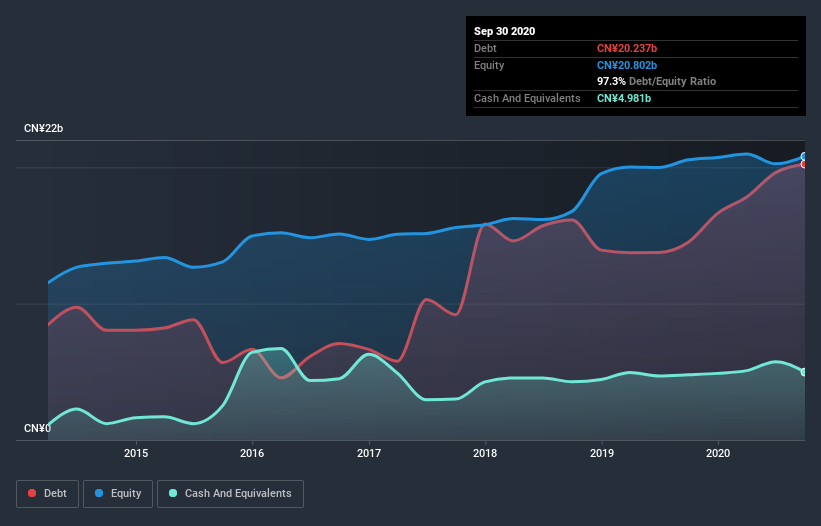This screenshot has width=821, height=526.
Task: Click the 2015 x-axis label
Action: (x=136, y=453)
